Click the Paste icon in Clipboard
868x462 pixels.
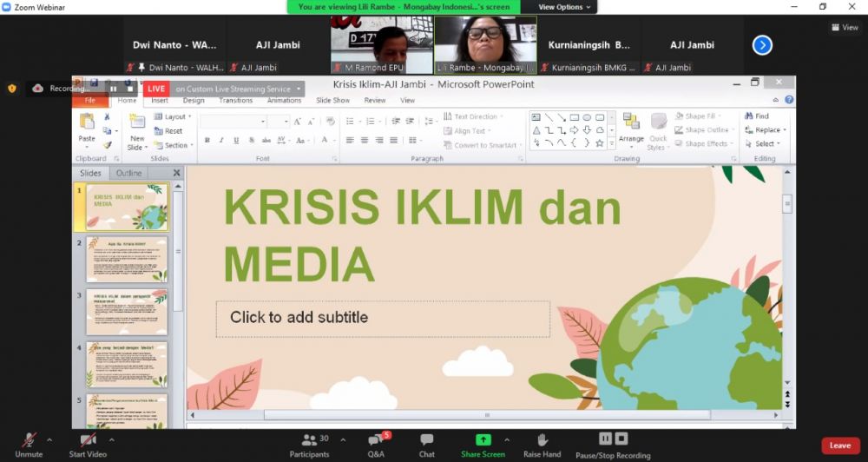coord(87,127)
